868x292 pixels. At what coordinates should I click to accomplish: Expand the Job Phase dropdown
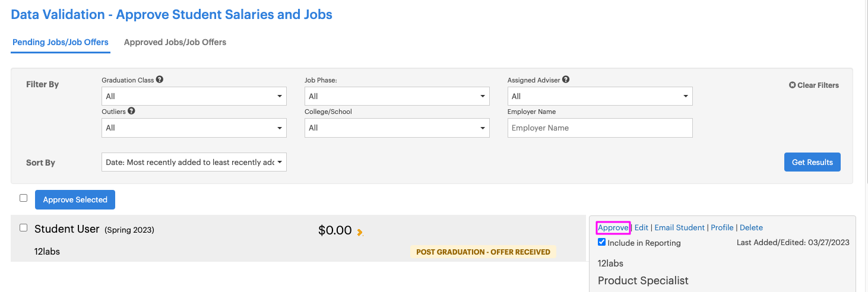point(397,96)
